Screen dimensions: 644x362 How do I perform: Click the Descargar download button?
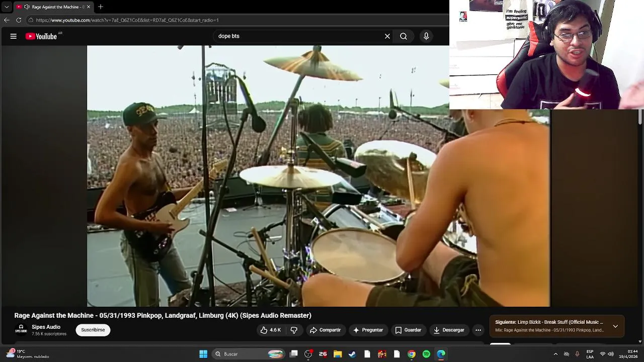click(449, 330)
